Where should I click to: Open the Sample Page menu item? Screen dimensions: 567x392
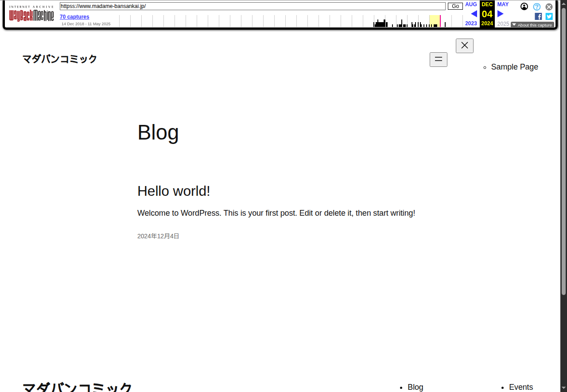(514, 67)
